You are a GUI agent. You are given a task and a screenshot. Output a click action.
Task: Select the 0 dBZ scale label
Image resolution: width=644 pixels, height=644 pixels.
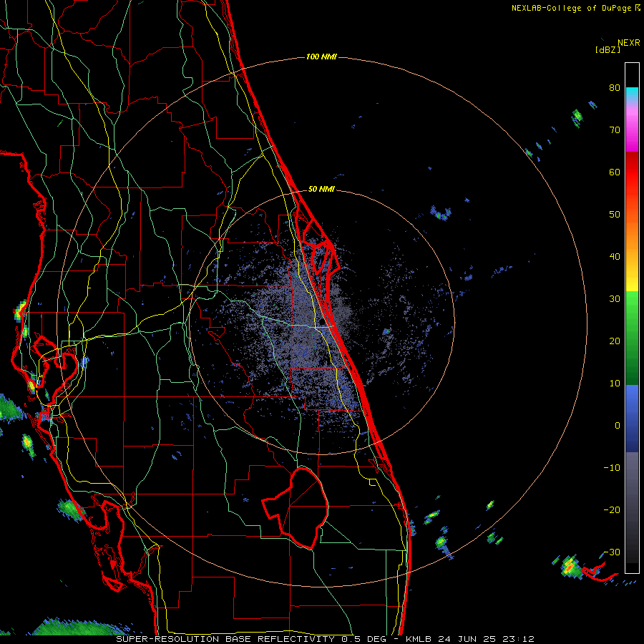pyautogui.click(x=618, y=426)
